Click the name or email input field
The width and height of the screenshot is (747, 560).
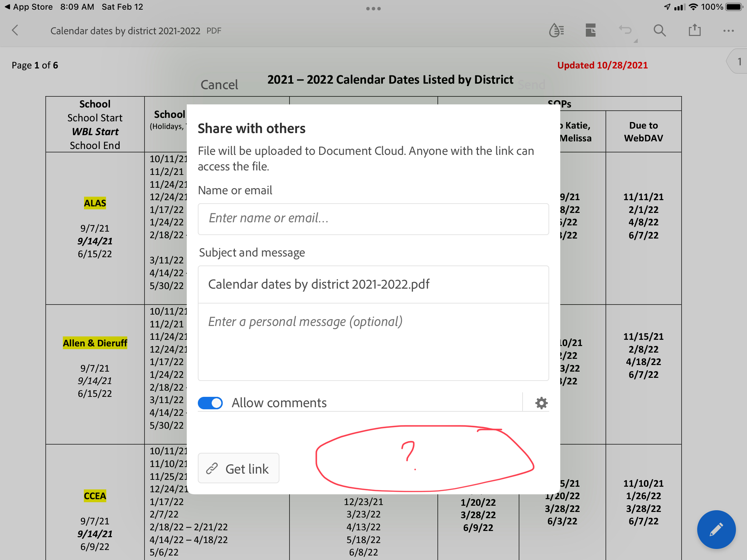[x=373, y=218]
